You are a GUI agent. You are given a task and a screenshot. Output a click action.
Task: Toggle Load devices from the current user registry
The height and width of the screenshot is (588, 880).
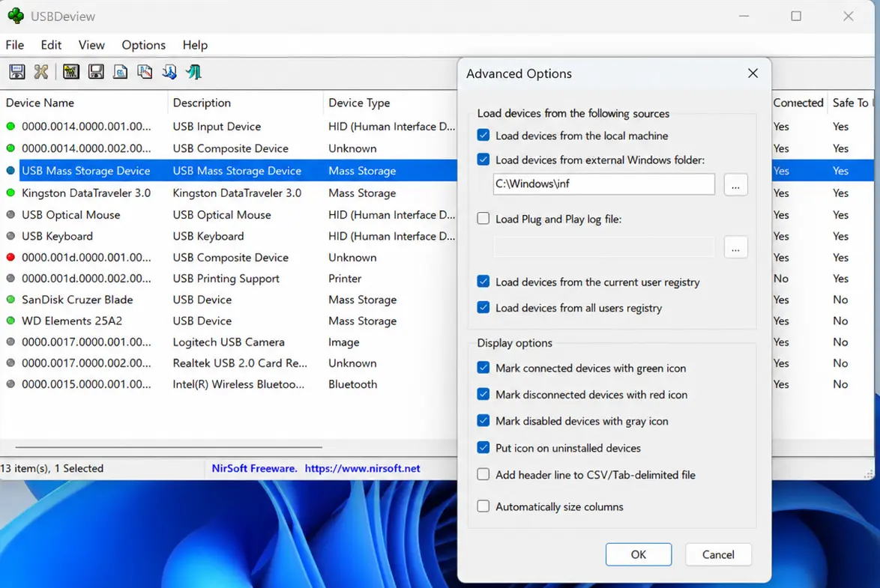(x=483, y=281)
